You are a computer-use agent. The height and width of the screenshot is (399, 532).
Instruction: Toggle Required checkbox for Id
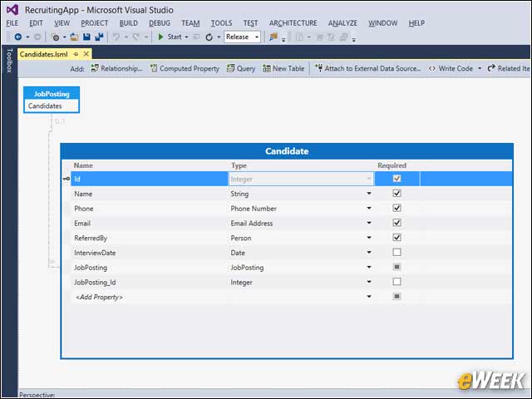(x=397, y=179)
